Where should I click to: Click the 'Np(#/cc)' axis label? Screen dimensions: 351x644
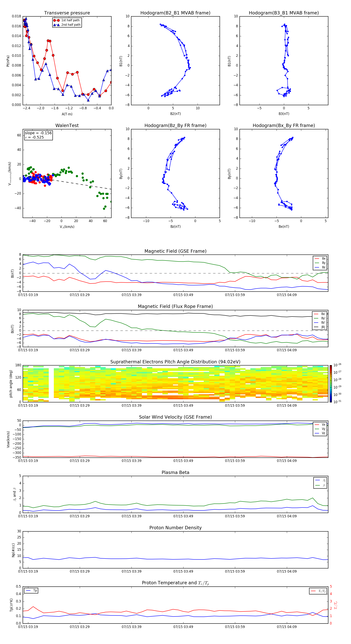pyautogui.click(x=13, y=550)
